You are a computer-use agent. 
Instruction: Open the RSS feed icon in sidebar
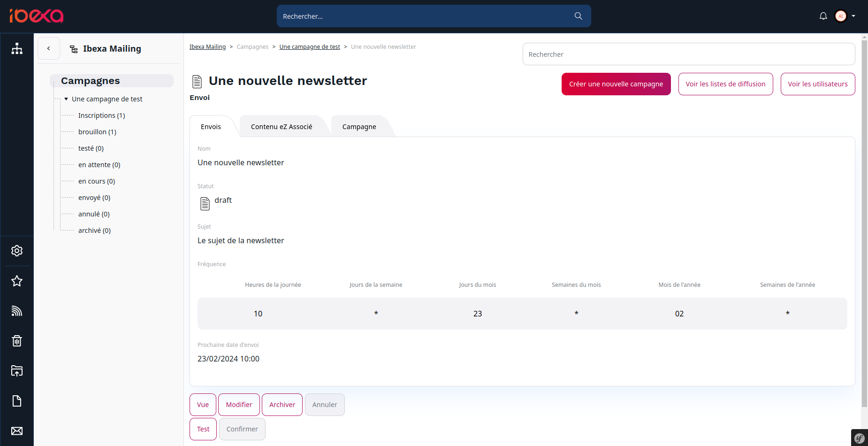coord(17,311)
